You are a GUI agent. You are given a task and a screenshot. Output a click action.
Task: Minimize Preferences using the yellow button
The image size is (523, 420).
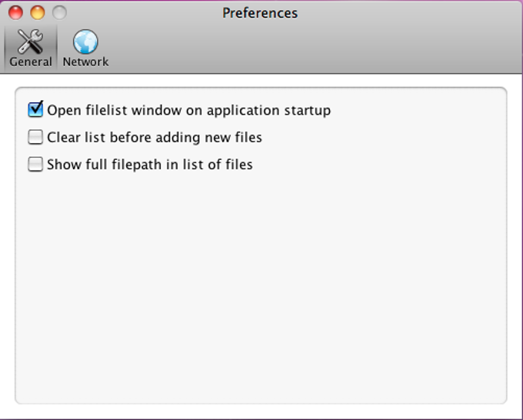point(38,12)
